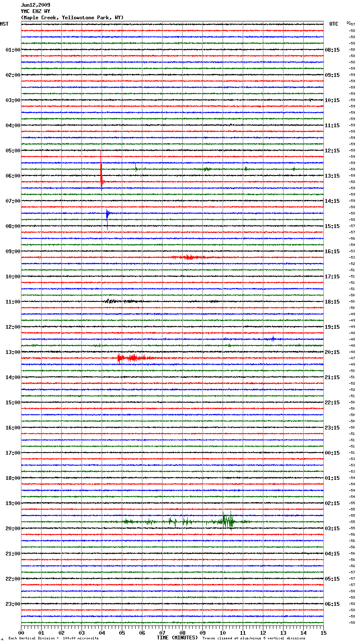Select the 11:00 MST time label
Viewport: 357px width, 644px height.
pos(13,302)
